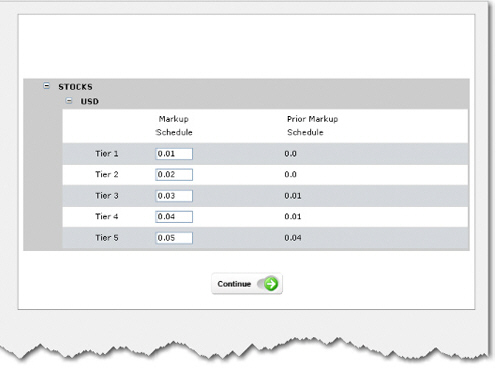This screenshot has height=370, width=496.
Task: Focus the Tier 1 markup field
Action: (x=174, y=154)
